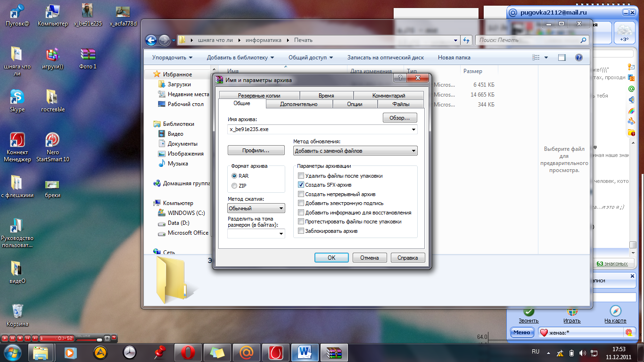644x362 pixels.
Task: Select the игрухи)) desktop icon
Action: point(53,58)
